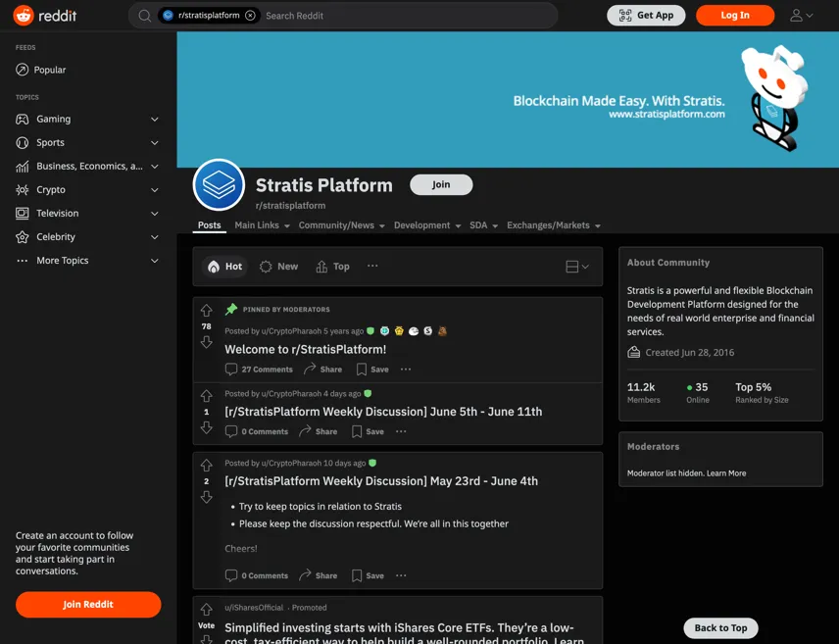This screenshot has height=644, width=839.
Task: Join the Stratis Platform community
Action: click(441, 184)
